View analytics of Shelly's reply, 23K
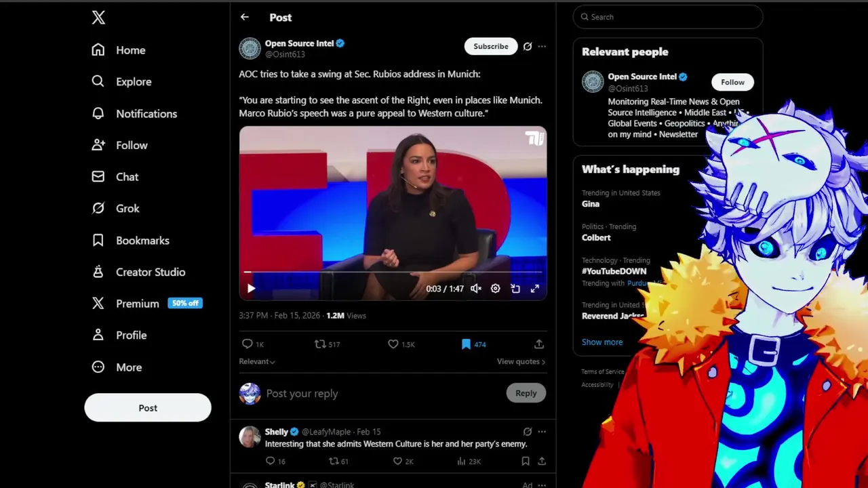 [x=469, y=461]
